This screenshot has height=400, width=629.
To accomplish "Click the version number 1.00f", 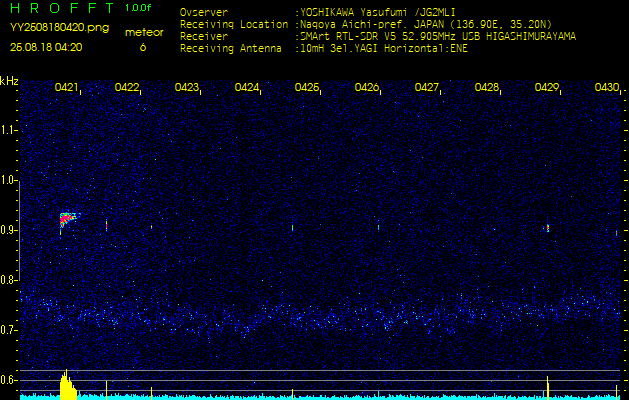I will [x=138, y=8].
